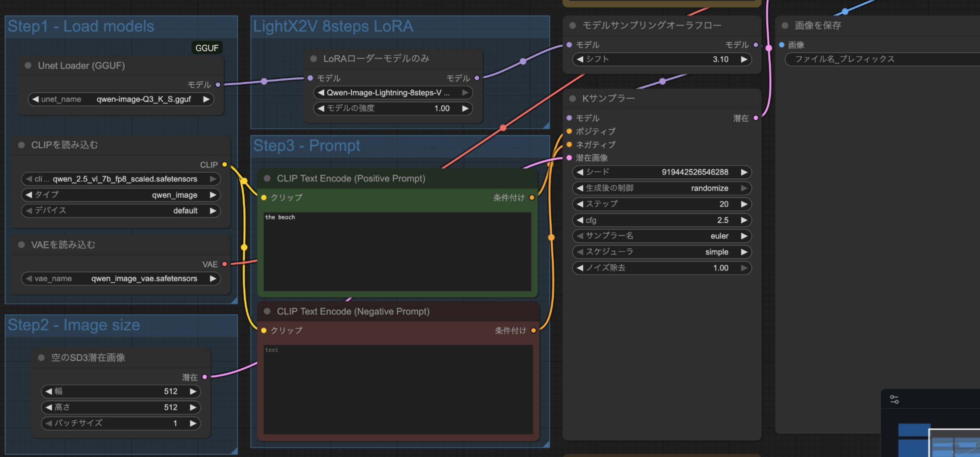The height and width of the screenshot is (457, 980).
Task: Select the Step1 - Load models group title
Action: [81, 26]
